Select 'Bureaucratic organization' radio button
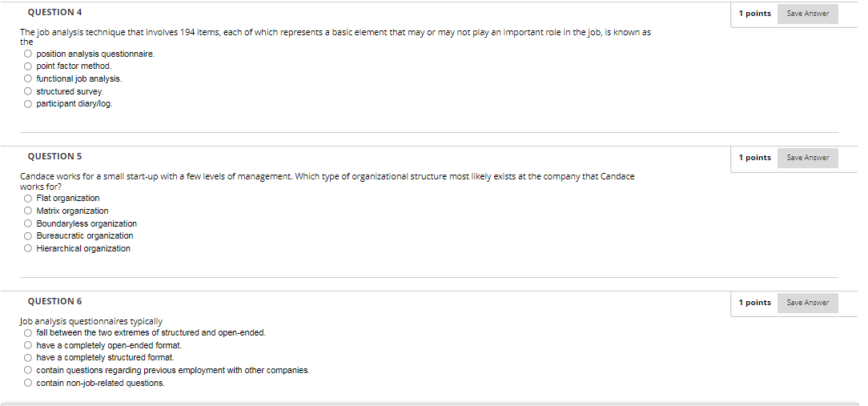This screenshot has width=868, height=406. [x=28, y=235]
